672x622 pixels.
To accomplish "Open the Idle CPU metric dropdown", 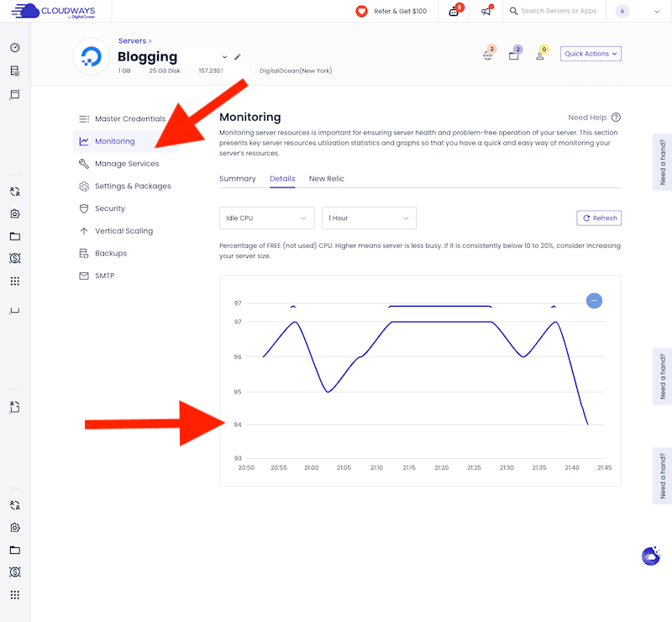I will 266,218.
